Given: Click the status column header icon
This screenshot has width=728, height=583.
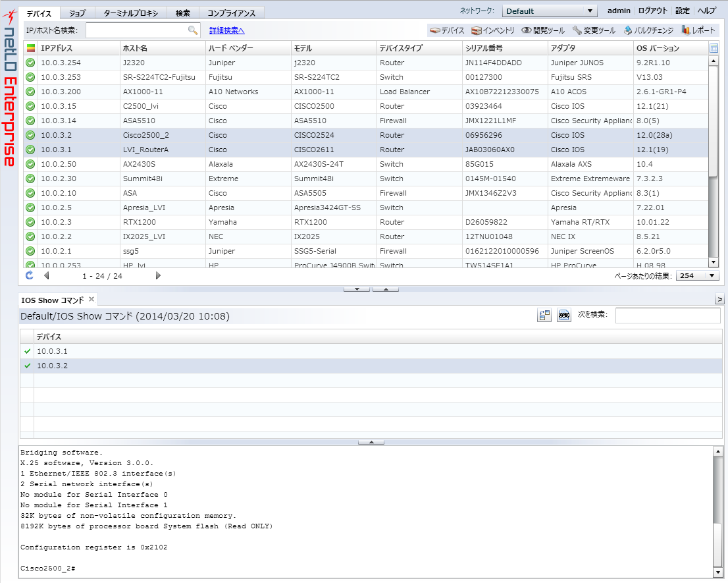Looking at the screenshot, I should click(x=31, y=48).
